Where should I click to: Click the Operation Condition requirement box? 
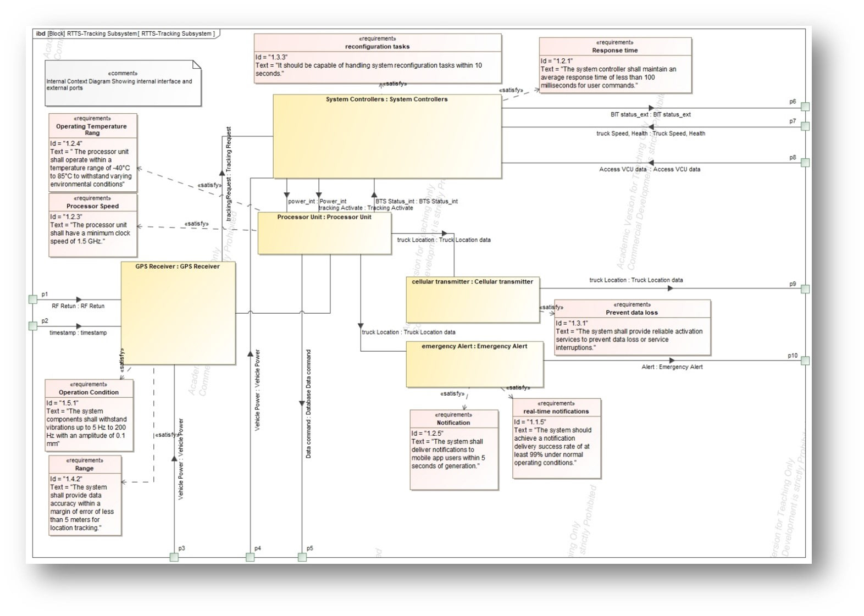click(88, 415)
